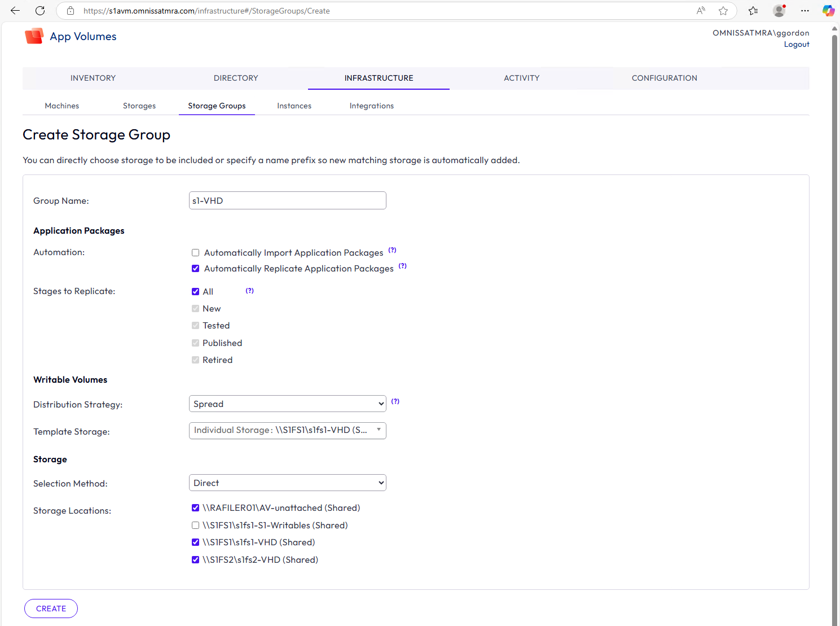Click the Automation: label
This screenshot has width=840, height=626.
coord(59,252)
